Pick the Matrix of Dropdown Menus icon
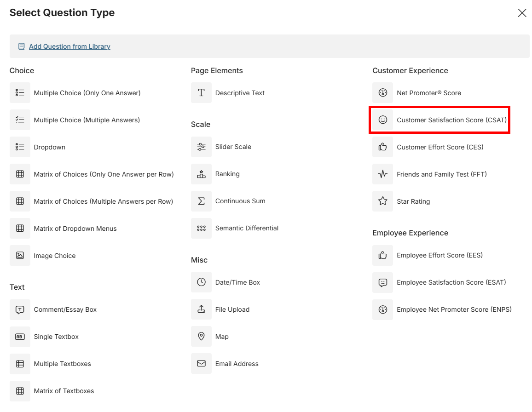The image size is (532, 412). 20,228
